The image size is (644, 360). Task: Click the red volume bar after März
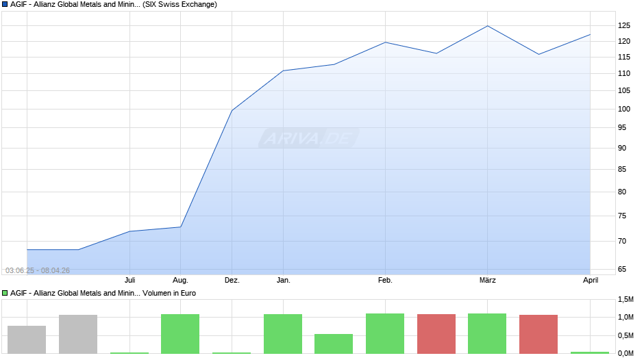click(x=538, y=334)
